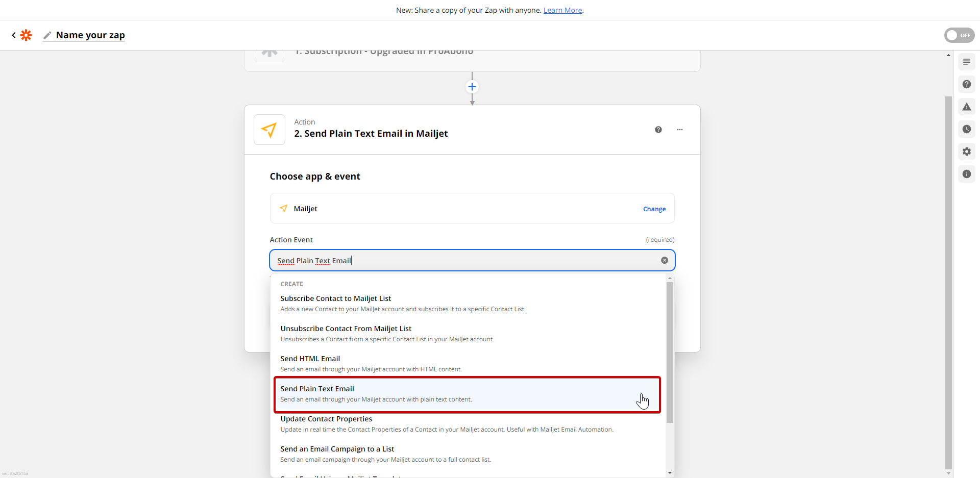Choose the Send Plain Text Email option
The width and height of the screenshot is (980, 478).
tap(467, 394)
